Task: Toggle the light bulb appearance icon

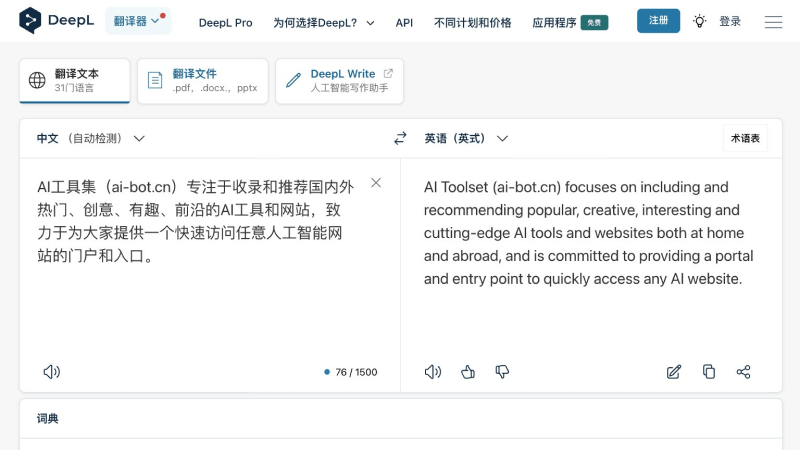Action: (700, 21)
